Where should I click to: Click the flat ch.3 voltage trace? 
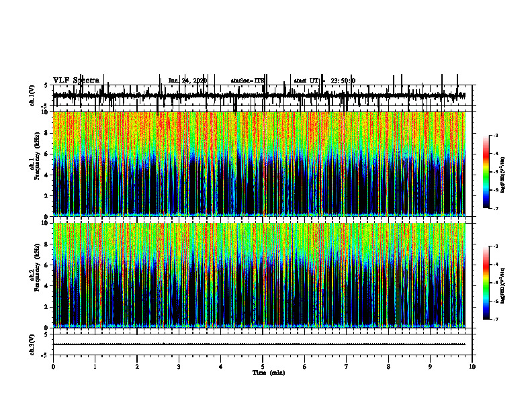(x=259, y=345)
